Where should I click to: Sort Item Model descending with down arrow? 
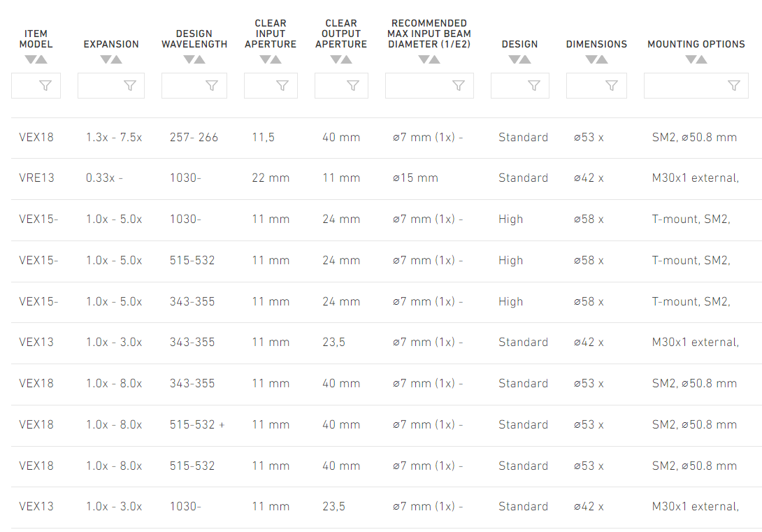pyautogui.click(x=31, y=59)
